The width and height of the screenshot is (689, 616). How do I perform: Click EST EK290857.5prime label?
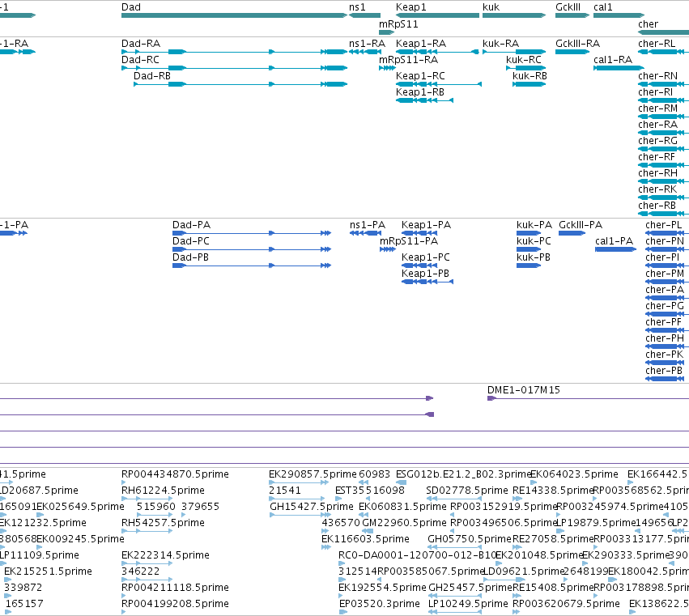point(313,474)
